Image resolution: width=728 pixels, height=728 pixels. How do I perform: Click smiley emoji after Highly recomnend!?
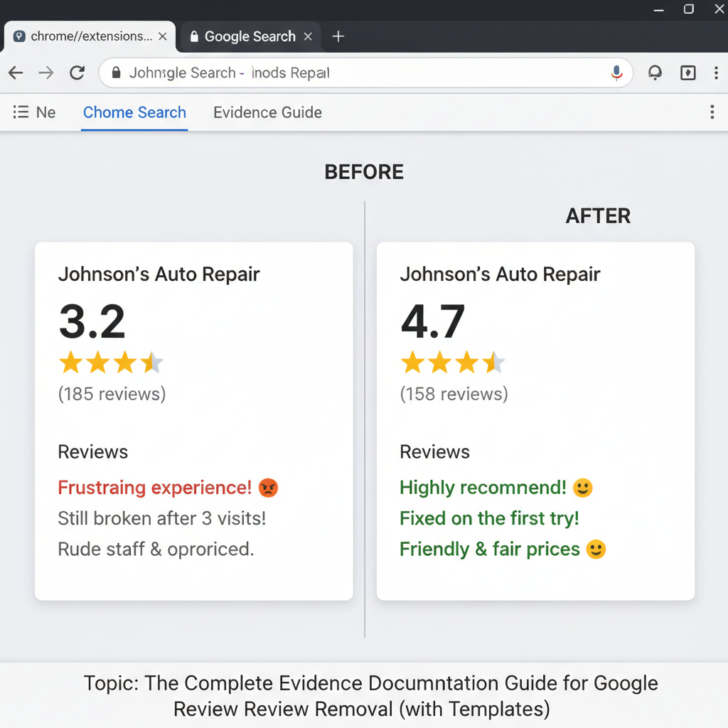(583, 488)
